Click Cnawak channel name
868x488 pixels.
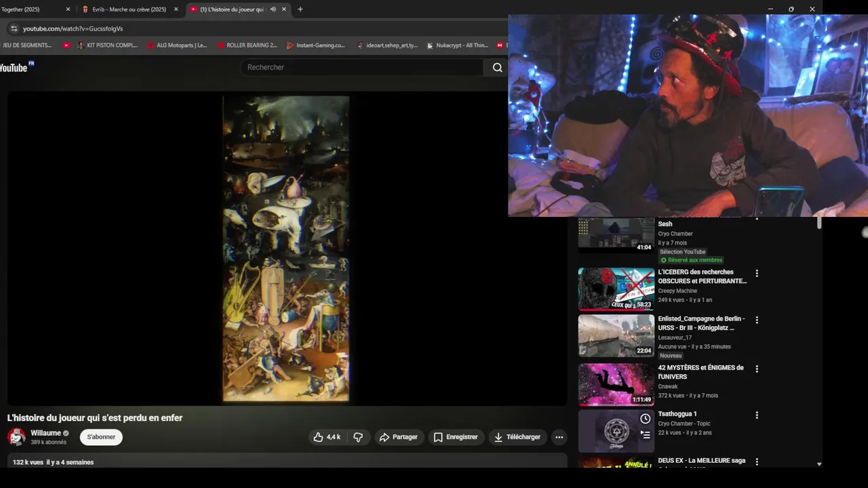(x=668, y=386)
